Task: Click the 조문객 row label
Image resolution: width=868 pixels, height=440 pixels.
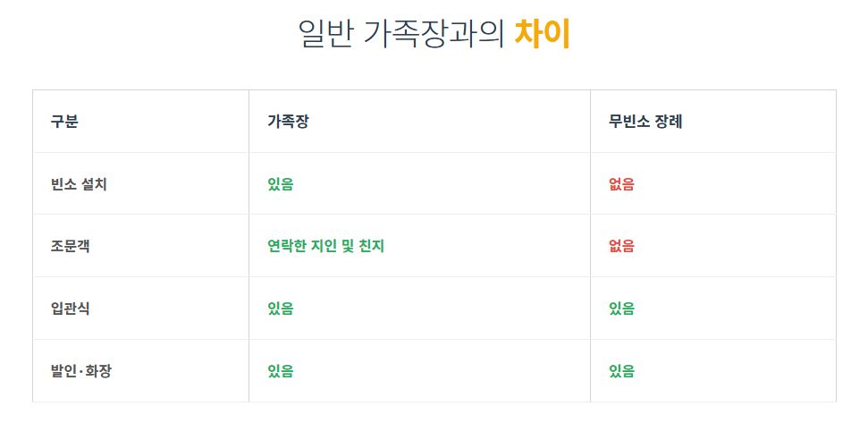Action: 71,246
